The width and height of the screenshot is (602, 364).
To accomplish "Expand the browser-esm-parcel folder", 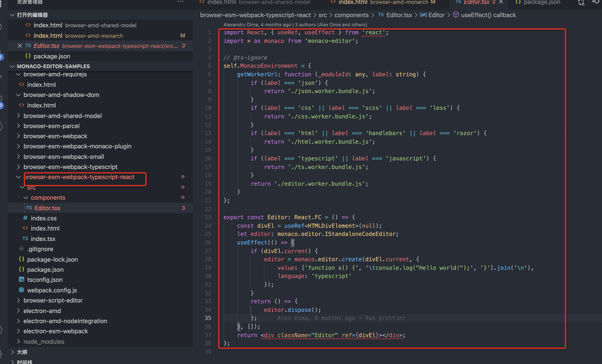I will click(x=51, y=126).
